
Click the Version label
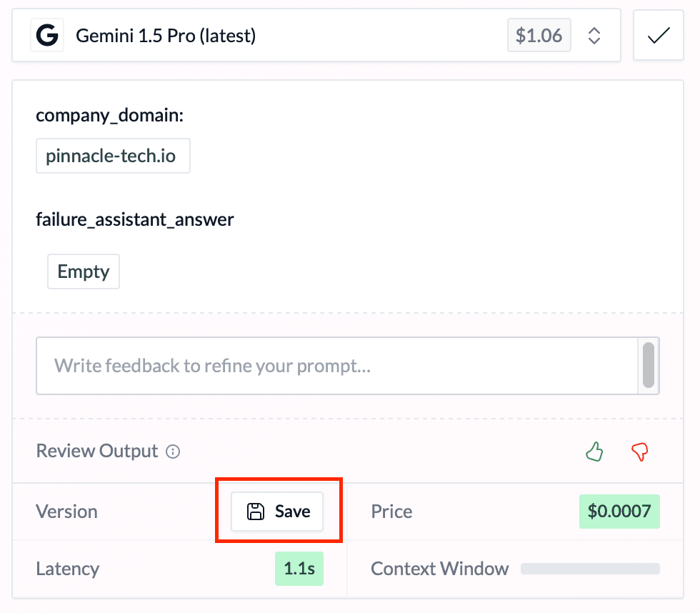tap(66, 512)
